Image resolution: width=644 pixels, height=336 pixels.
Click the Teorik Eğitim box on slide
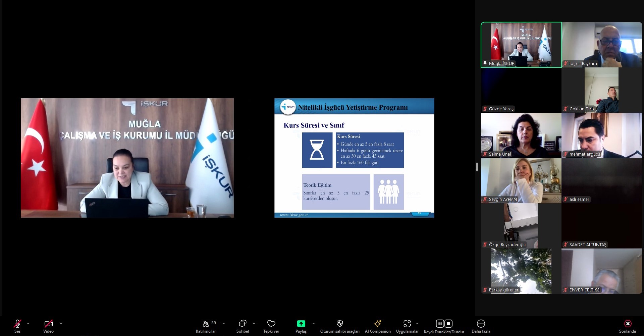click(336, 192)
